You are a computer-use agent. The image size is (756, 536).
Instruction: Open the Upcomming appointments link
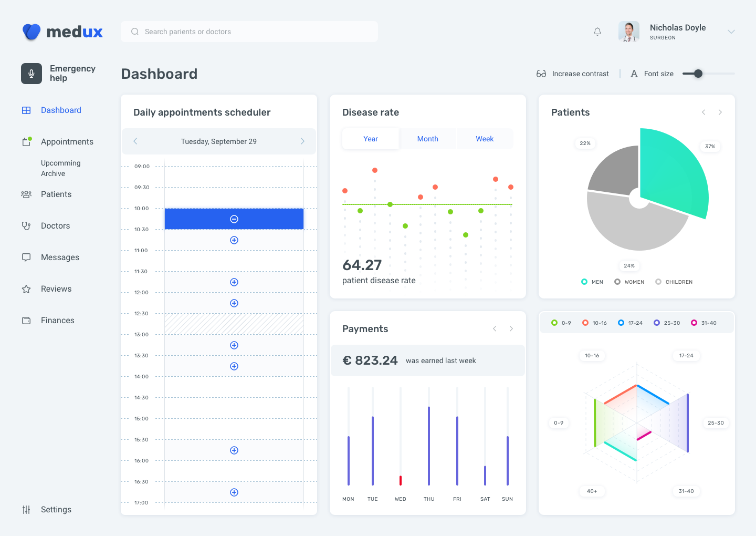[x=61, y=163]
